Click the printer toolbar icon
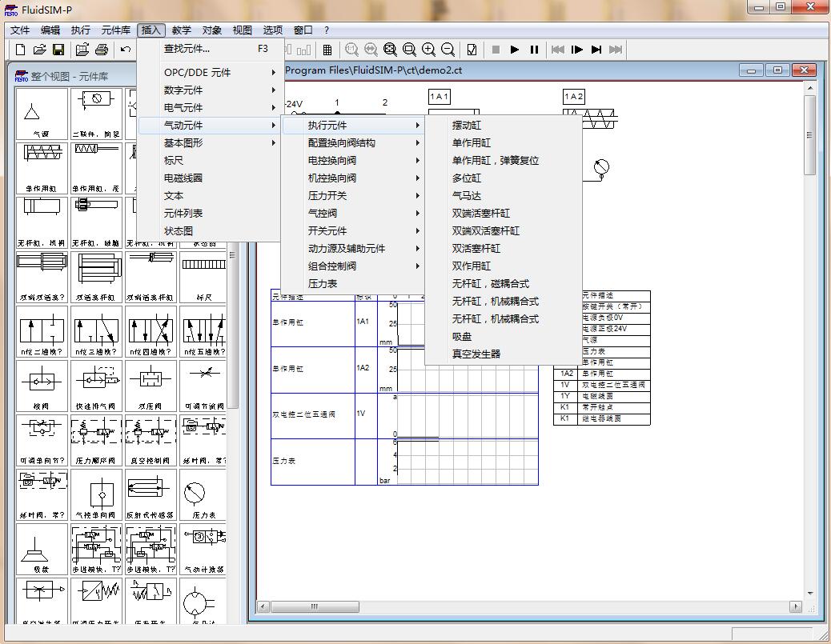The height and width of the screenshot is (644, 831). point(101,50)
